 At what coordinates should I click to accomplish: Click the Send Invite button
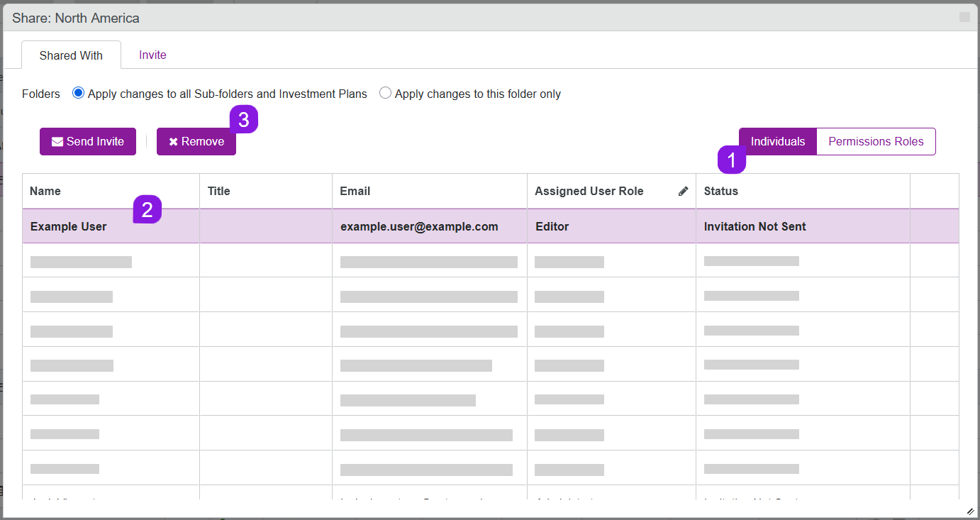coord(88,141)
